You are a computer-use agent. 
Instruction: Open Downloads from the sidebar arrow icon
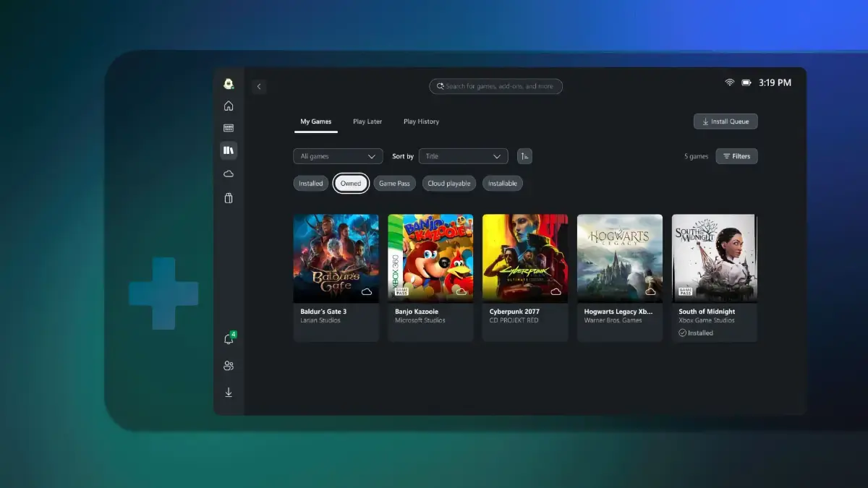tap(229, 393)
